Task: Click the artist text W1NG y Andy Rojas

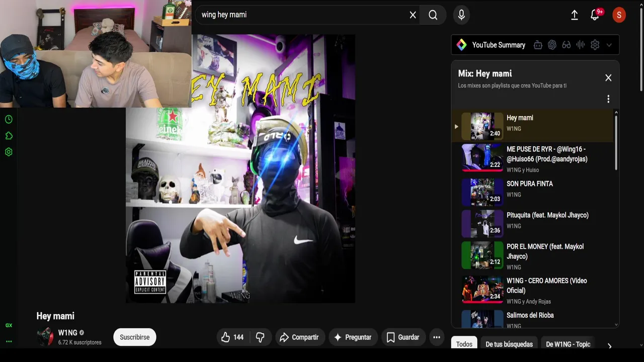Action: tap(529, 302)
